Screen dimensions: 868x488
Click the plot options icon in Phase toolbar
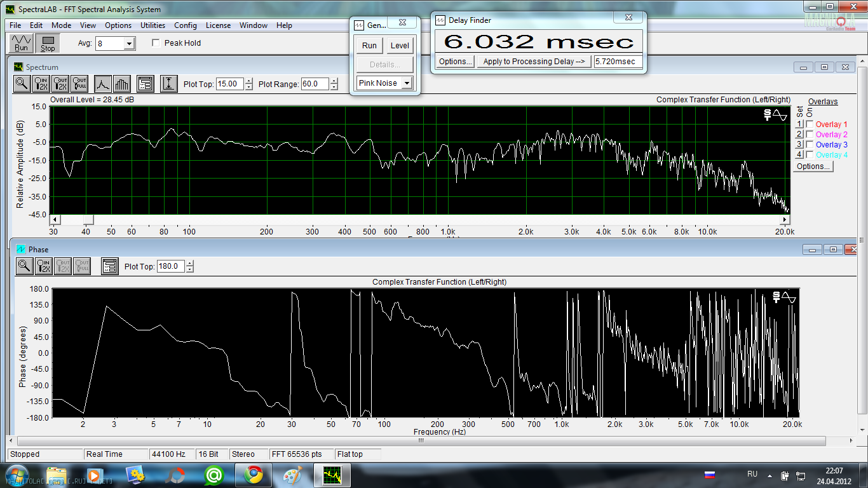pyautogui.click(x=109, y=266)
